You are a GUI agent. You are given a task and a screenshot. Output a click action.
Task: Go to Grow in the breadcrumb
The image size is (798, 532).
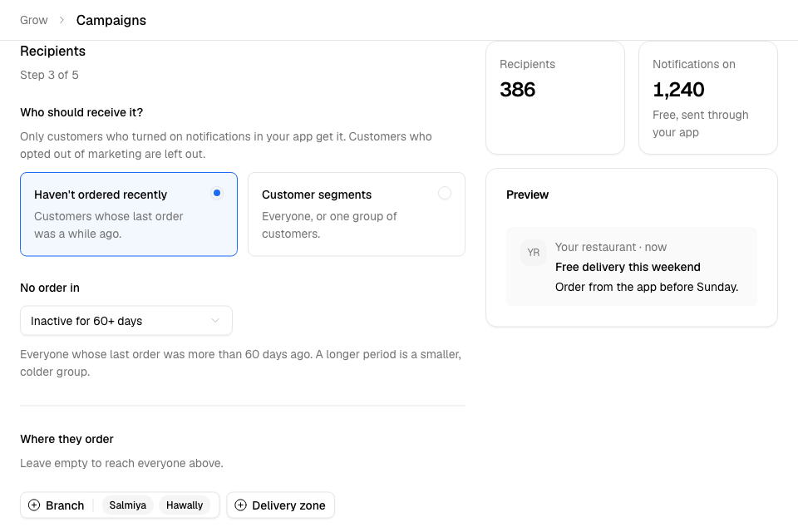(33, 20)
